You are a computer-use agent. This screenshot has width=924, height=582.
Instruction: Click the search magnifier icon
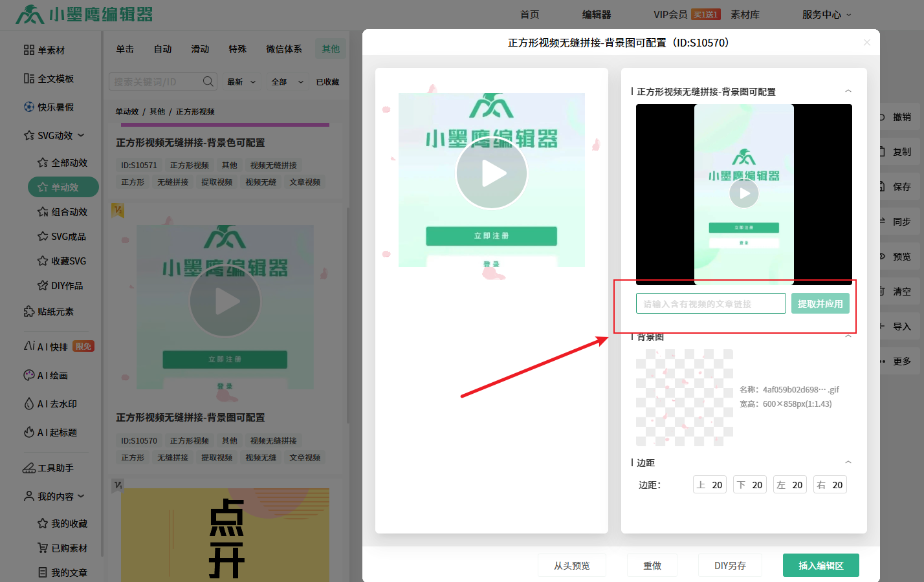pos(208,81)
